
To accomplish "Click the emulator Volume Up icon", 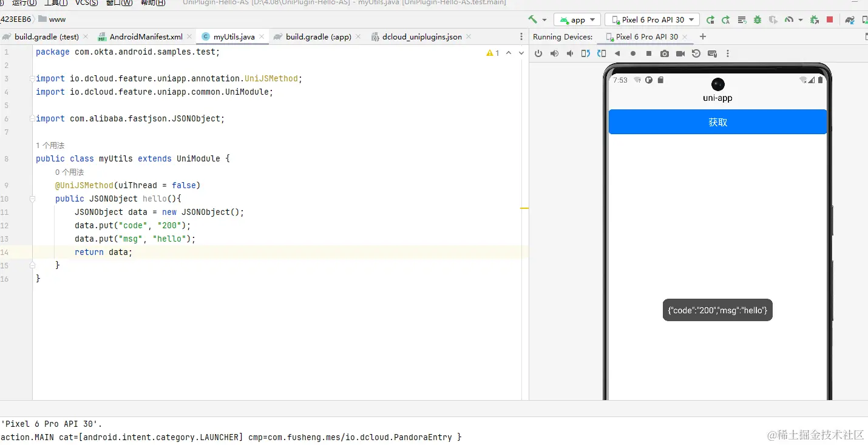I will pos(554,53).
